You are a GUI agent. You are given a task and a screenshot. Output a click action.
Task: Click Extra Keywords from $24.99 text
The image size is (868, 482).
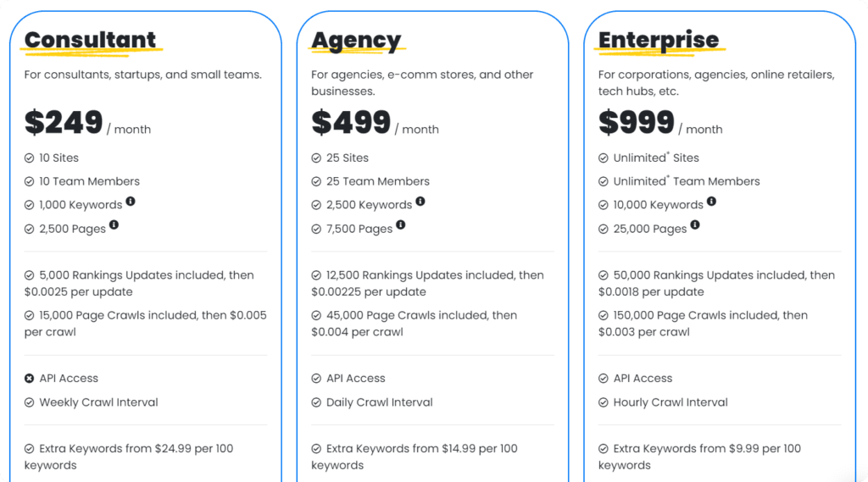(x=129, y=457)
